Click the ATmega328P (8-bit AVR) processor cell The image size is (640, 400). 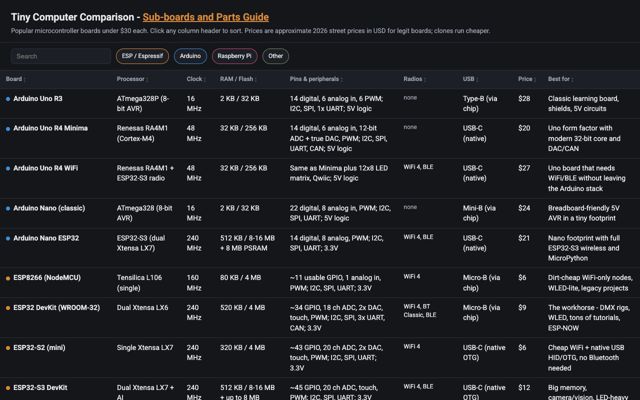point(142,104)
